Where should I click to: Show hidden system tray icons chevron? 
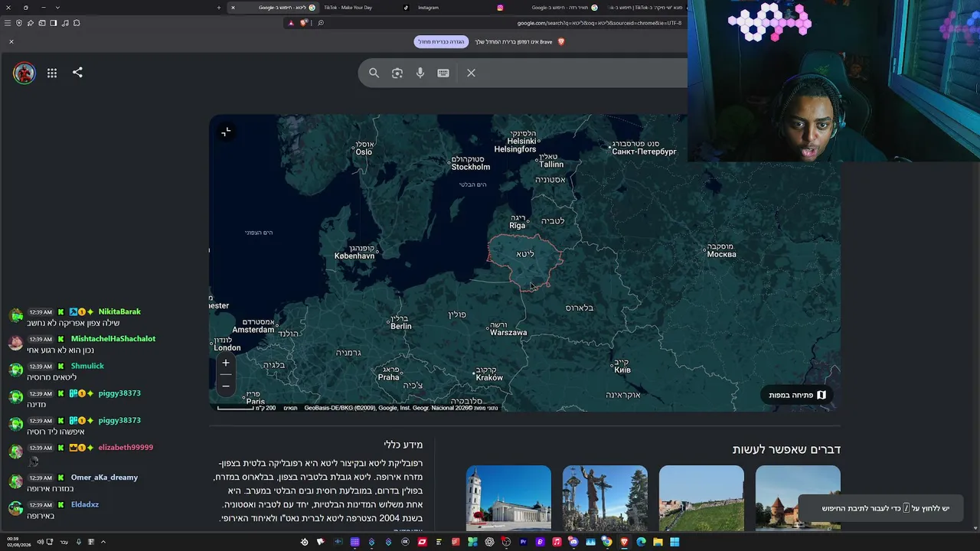click(103, 542)
